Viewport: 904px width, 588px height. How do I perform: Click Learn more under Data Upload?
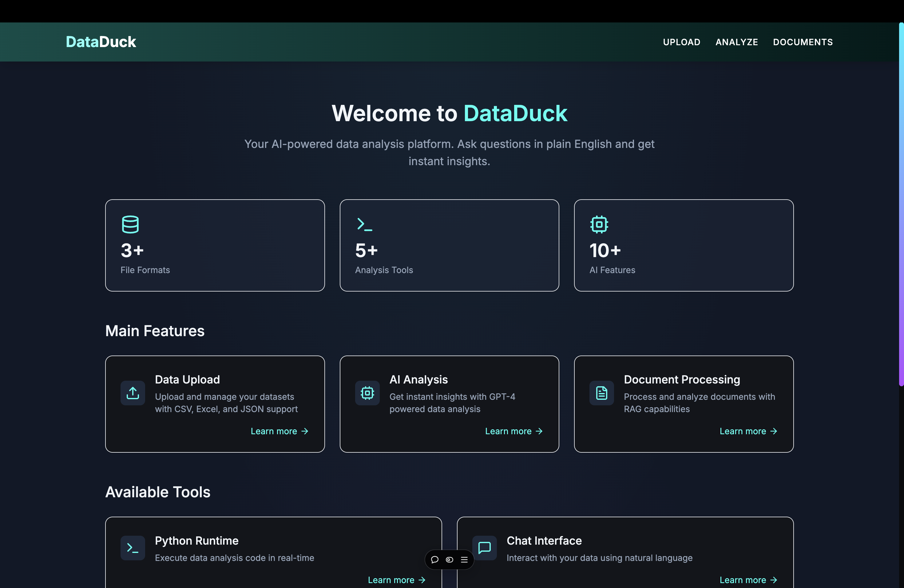[x=279, y=431]
